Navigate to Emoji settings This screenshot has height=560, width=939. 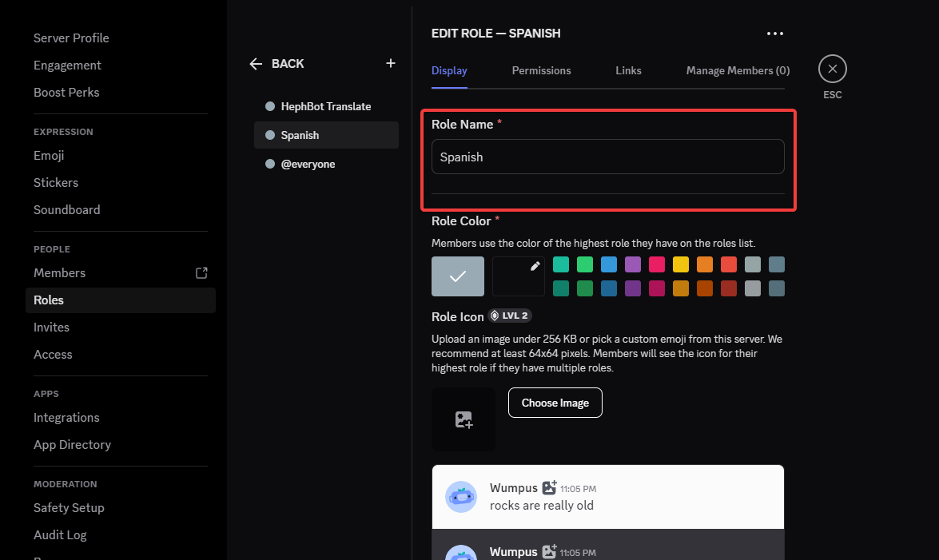point(49,156)
